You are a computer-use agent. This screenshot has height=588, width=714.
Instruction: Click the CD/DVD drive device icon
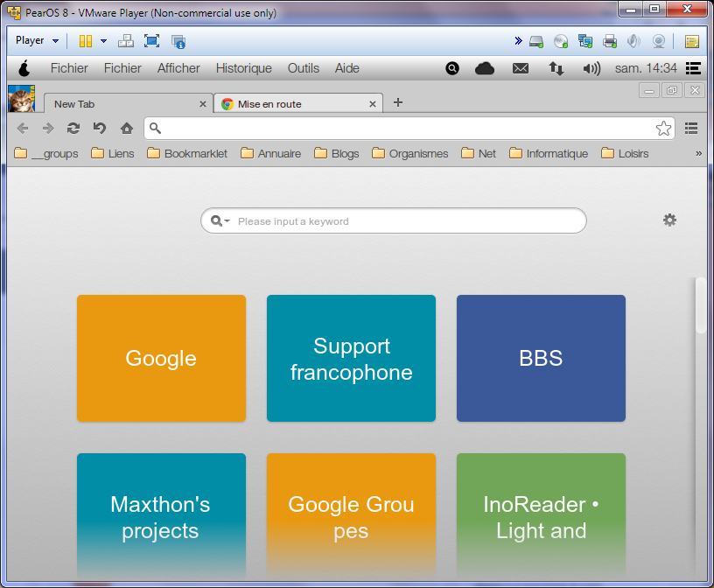(x=561, y=41)
